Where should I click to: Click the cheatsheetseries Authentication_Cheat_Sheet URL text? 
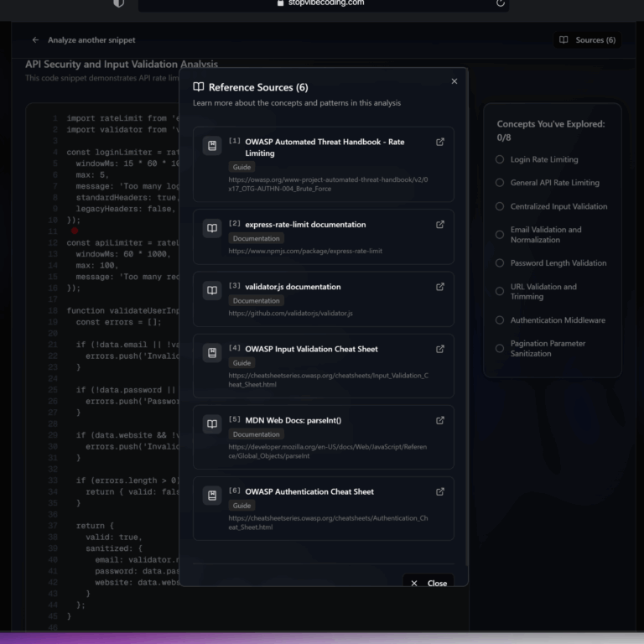pyautogui.click(x=328, y=522)
